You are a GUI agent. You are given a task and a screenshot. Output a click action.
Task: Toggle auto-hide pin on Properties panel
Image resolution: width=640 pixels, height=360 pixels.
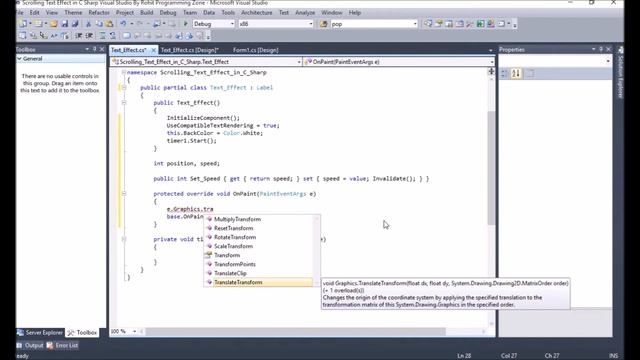pos(601,49)
